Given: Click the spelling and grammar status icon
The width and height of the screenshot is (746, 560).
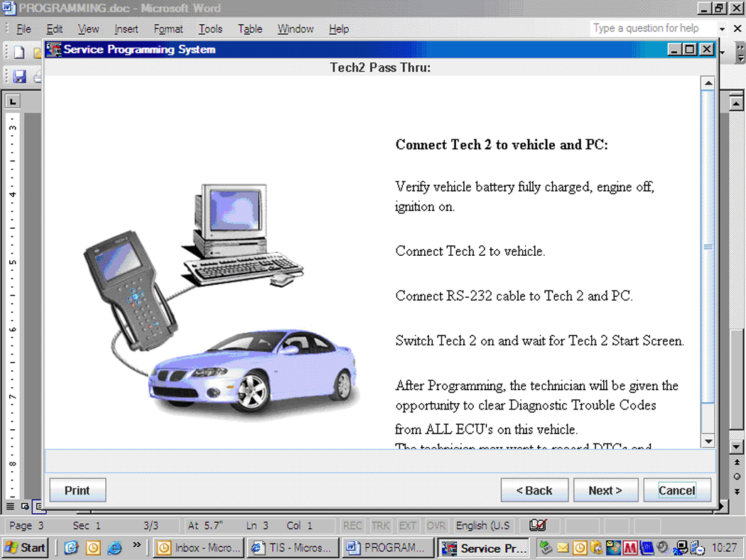Looking at the screenshot, I should [538, 526].
